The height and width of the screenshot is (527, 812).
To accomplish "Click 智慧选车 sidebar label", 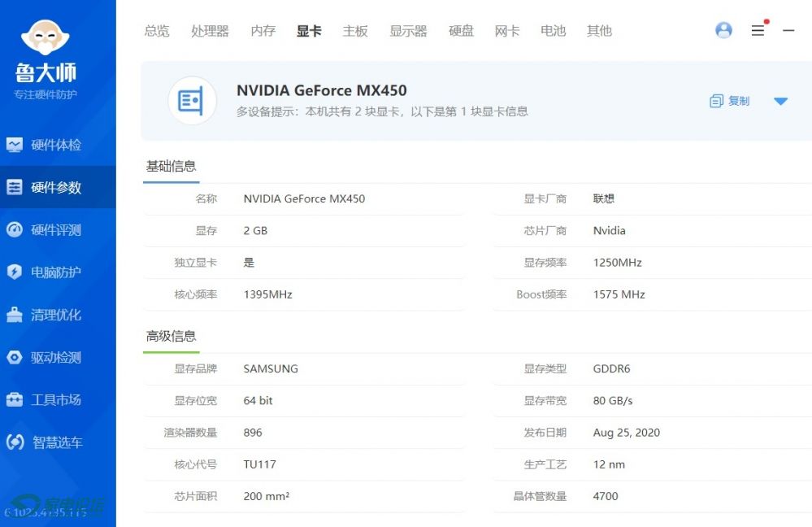I will 58,442.
